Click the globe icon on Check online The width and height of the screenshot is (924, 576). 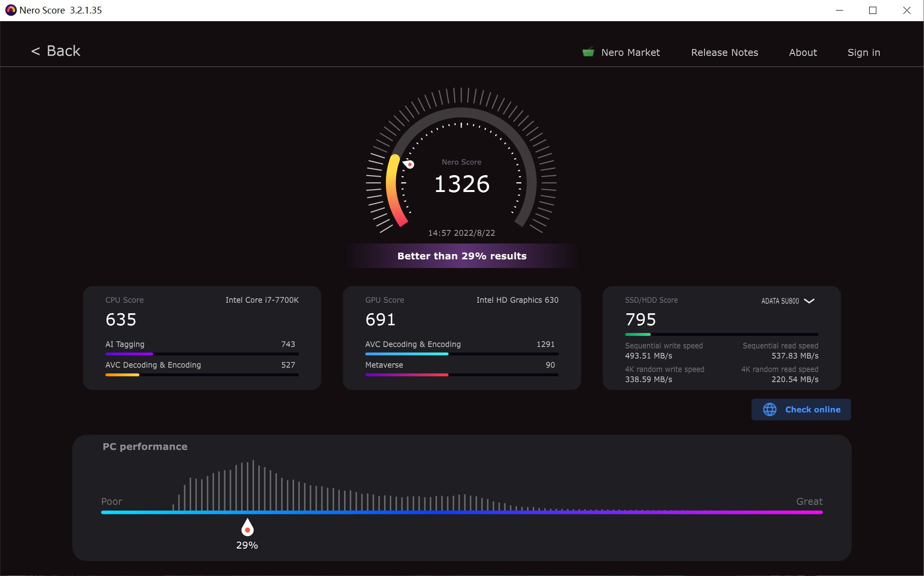coord(770,410)
